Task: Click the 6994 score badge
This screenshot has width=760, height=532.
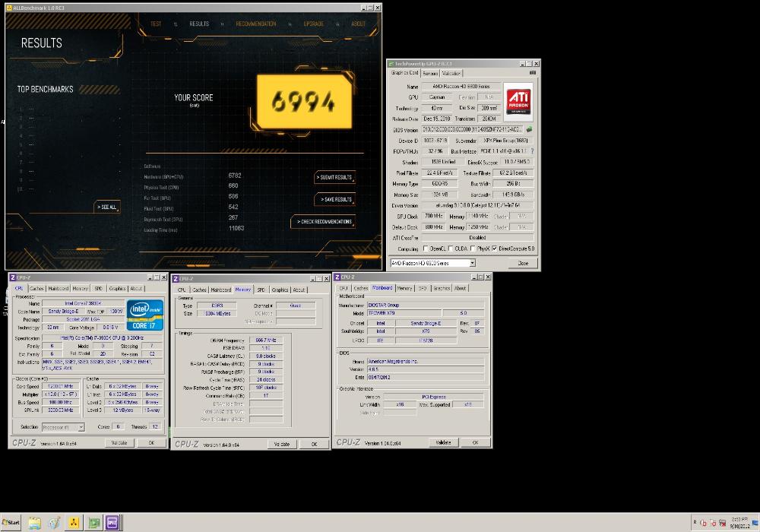Action: (x=304, y=102)
